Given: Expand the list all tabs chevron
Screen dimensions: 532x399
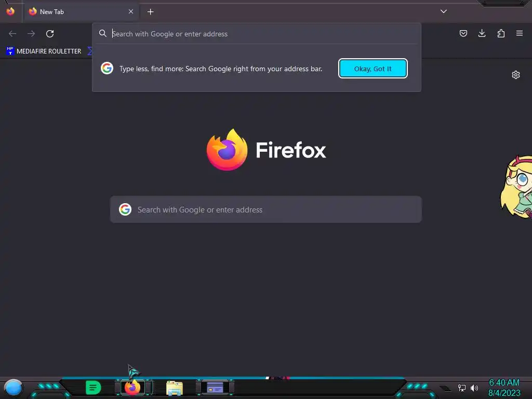Looking at the screenshot, I should pos(444,11).
